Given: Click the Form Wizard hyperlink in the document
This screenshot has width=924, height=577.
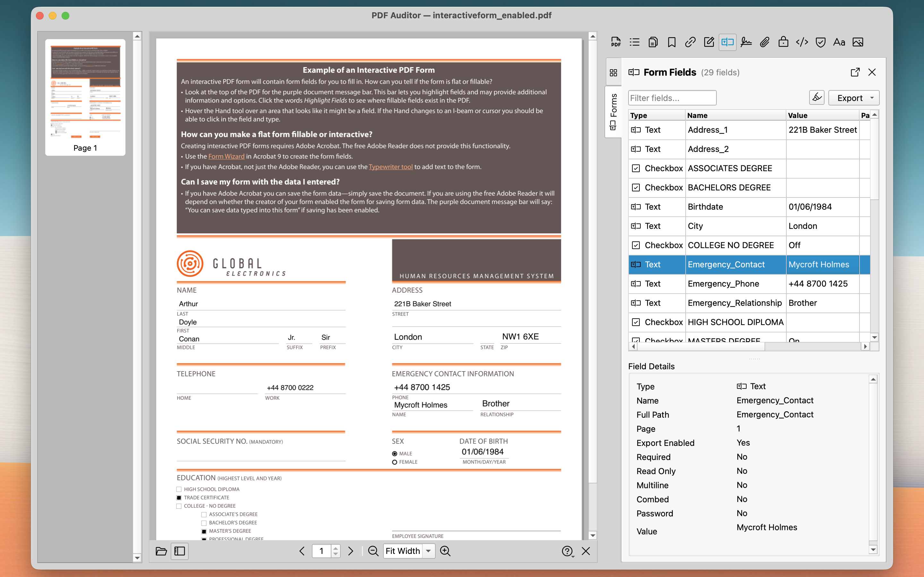Looking at the screenshot, I should 226,156.
